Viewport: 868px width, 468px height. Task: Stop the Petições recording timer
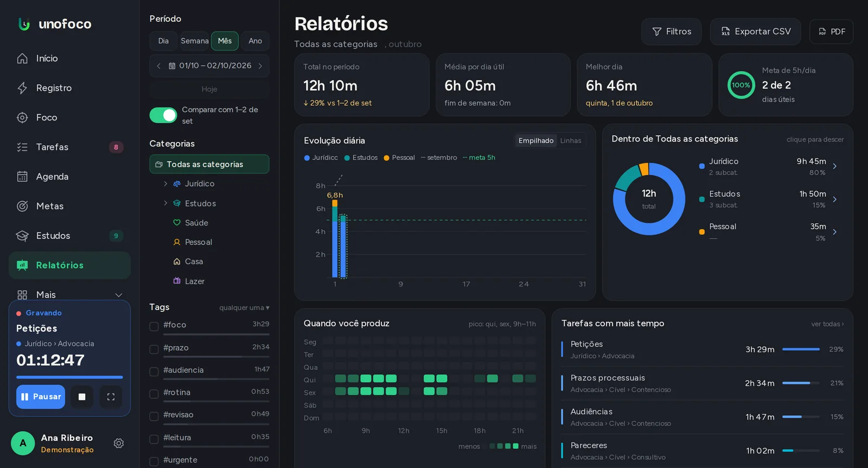click(x=82, y=397)
